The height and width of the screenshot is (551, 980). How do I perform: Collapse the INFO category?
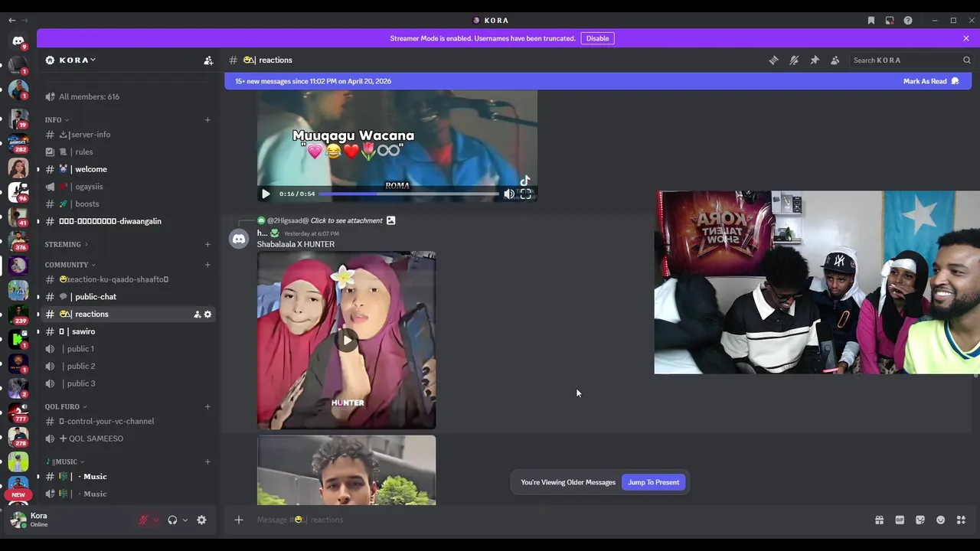tap(56, 119)
